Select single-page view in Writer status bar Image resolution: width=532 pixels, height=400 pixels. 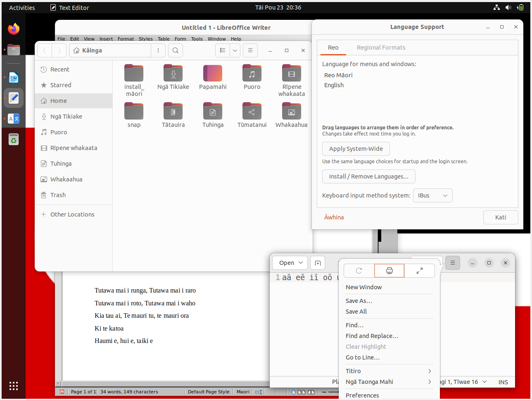coord(293,391)
